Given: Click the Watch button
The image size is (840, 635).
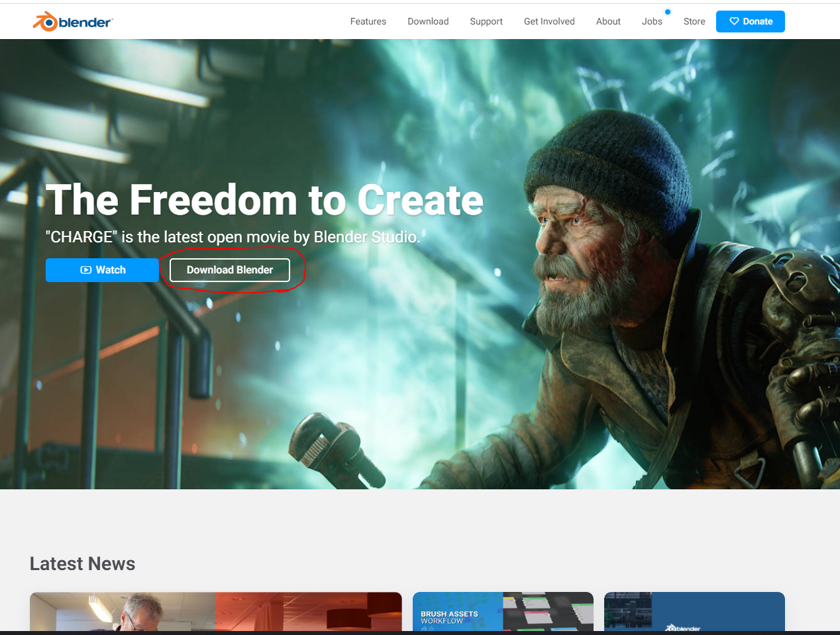Looking at the screenshot, I should pyautogui.click(x=102, y=270).
